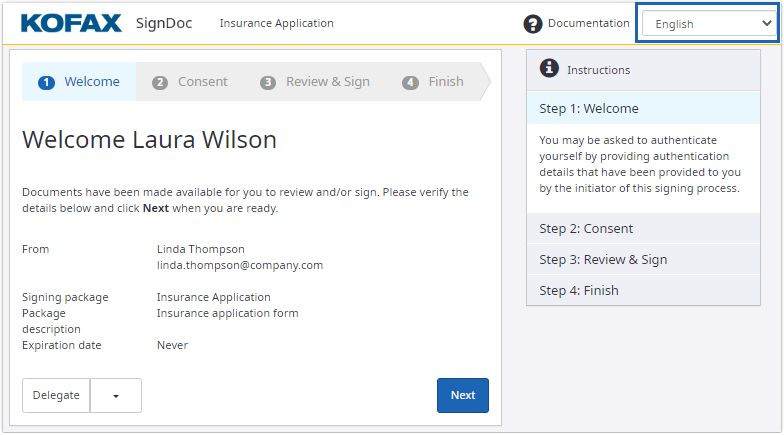Expand the arrow menu beside Delegate
Image resolution: width=784 pixels, height=435 pixels.
(116, 395)
